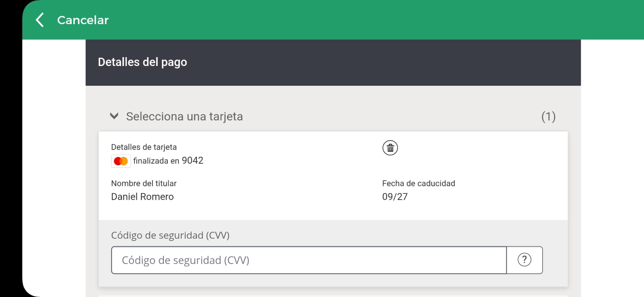644x297 pixels.
Task: Click the Mastercard logo icon
Action: pyautogui.click(x=121, y=161)
